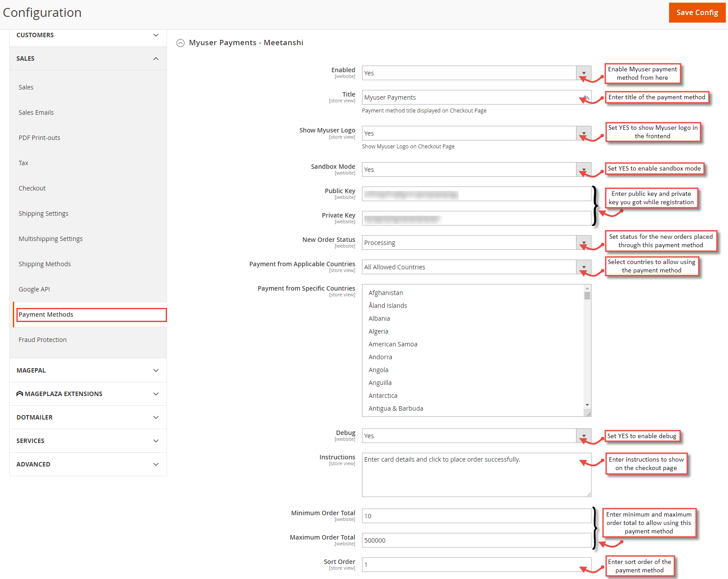728x579 pixels.
Task: Open the Debug dropdown
Action: point(476,436)
